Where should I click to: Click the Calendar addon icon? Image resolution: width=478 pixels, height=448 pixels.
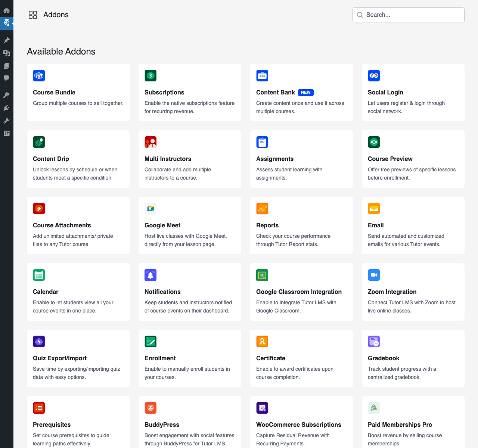point(39,275)
